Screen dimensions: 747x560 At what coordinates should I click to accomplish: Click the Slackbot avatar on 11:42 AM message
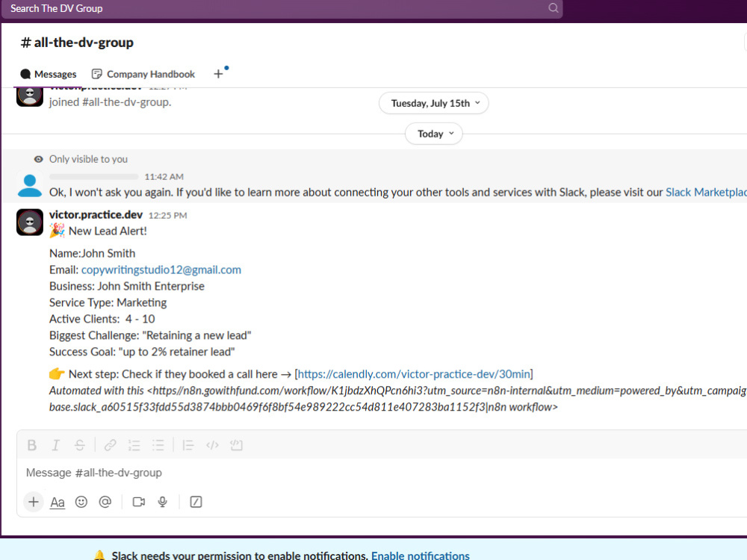click(30, 185)
